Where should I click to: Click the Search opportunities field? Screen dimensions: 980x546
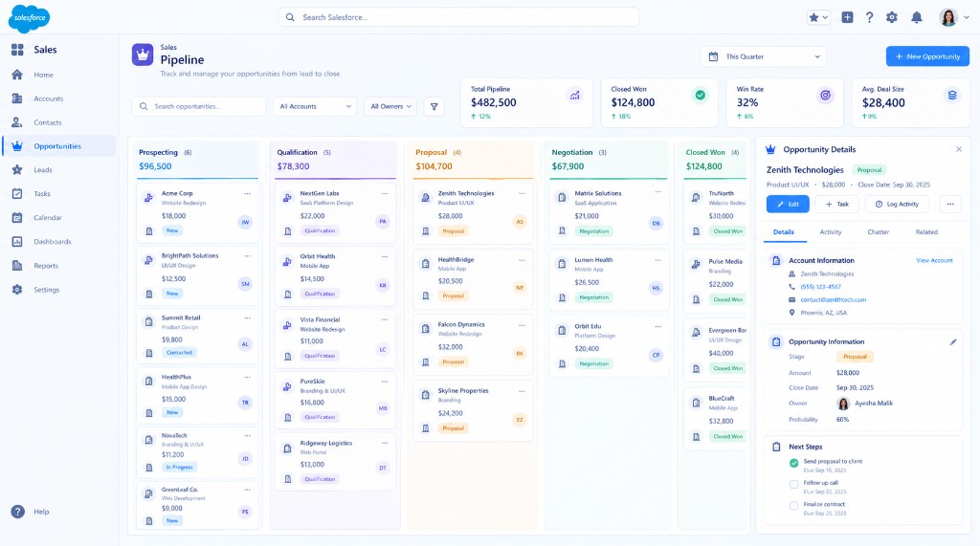pos(199,106)
